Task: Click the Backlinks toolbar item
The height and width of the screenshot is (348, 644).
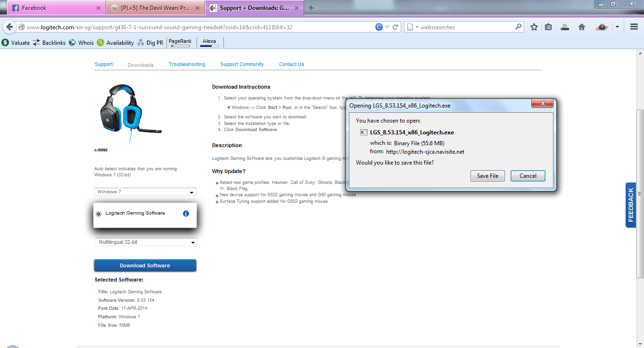Action: [49, 42]
